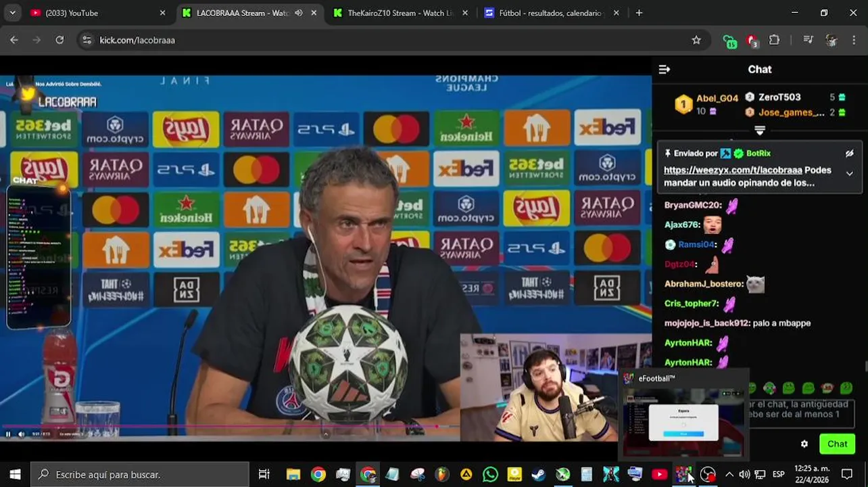Open the Chrome profile avatar
Image resolution: width=868 pixels, height=487 pixels.
pyautogui.click(x=831, y=40)
